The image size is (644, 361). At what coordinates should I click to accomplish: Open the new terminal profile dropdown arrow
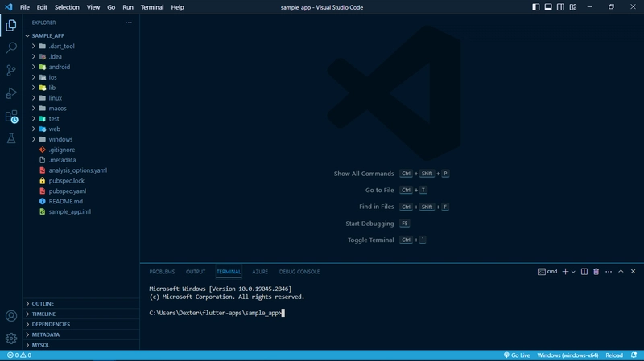(574, 272)
